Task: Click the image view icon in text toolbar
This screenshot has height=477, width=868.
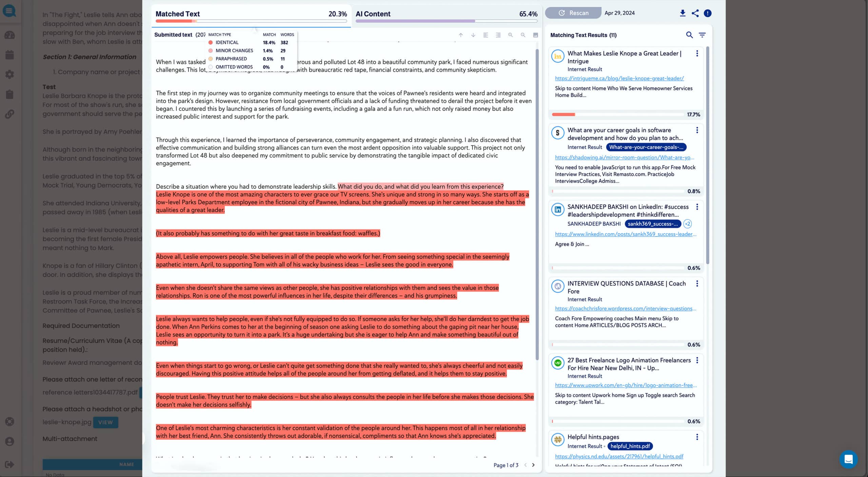Action: (536, 35)
